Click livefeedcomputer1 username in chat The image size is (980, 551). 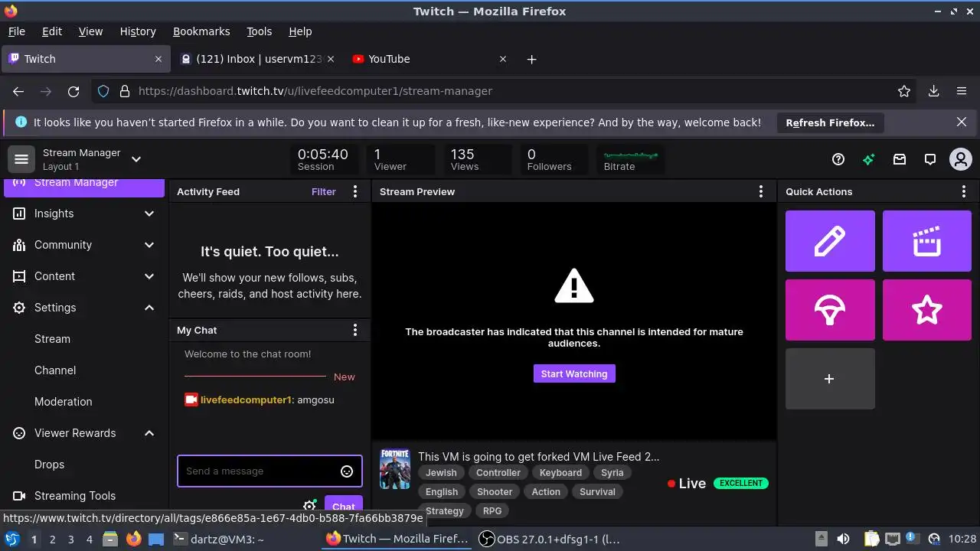[x=246, y=400]
